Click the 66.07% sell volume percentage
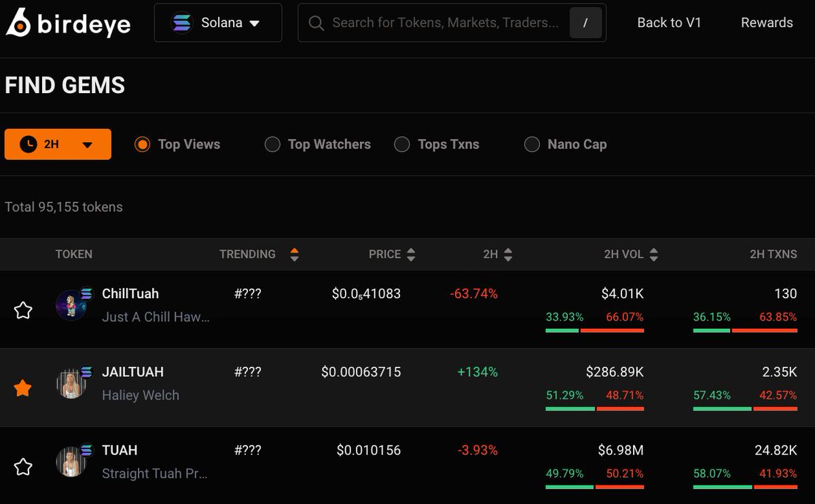This screenshot has width=815, height=504. click(x=624, y=317)
